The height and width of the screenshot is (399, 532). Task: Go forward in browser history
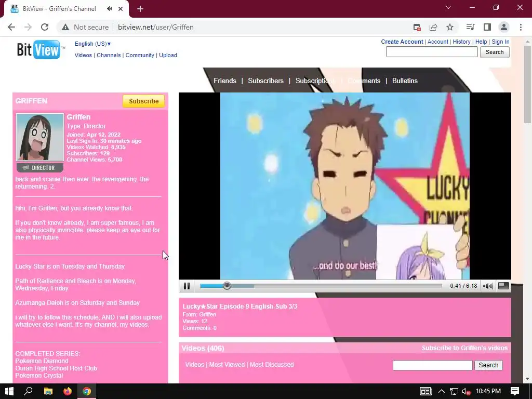[28, 27]
